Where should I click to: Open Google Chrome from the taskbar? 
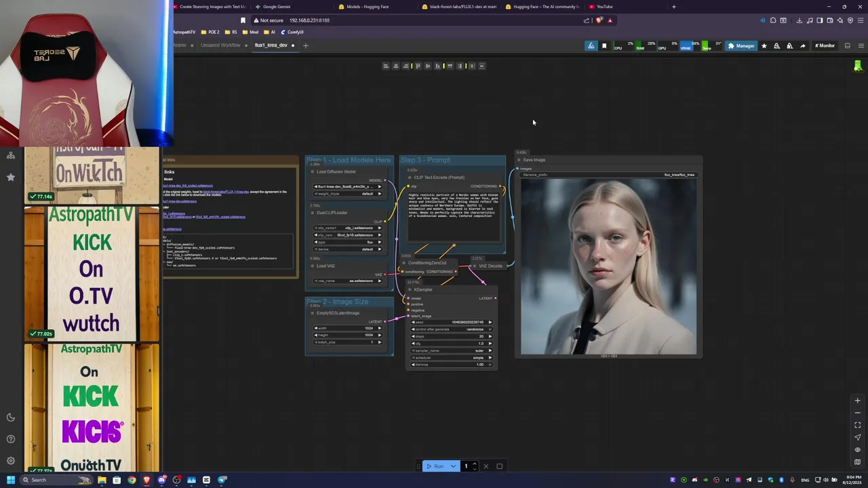click(x=132, y=480)
